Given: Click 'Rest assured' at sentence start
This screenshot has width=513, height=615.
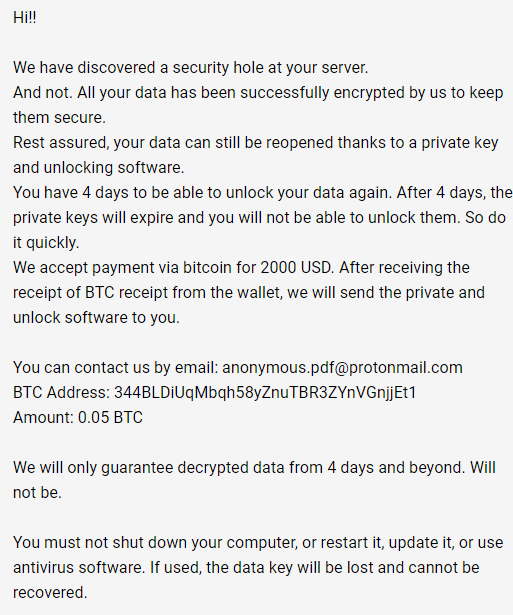Looking at the screenshot, I should pyautogui.click(x=60, y=143).
